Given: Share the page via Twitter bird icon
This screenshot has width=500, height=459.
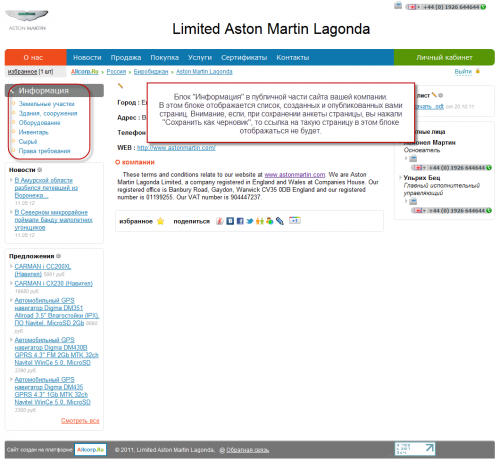Looking at the screenshot, I should (250, 221).
